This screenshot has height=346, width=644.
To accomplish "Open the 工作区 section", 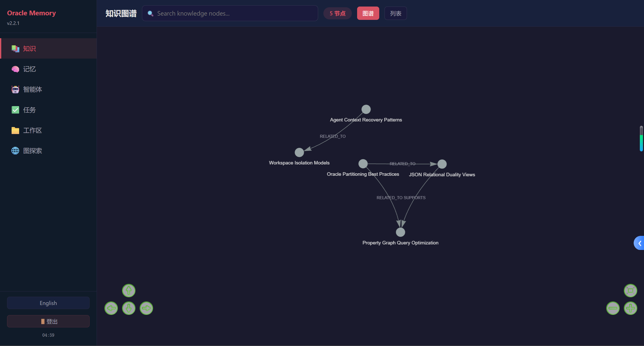I will click(48, 130).
